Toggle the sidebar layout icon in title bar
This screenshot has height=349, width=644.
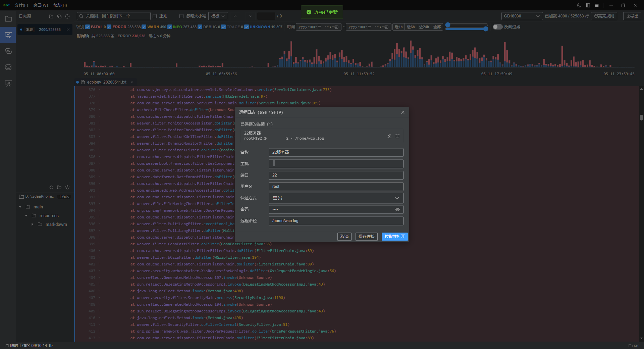(x=588, y=5)
